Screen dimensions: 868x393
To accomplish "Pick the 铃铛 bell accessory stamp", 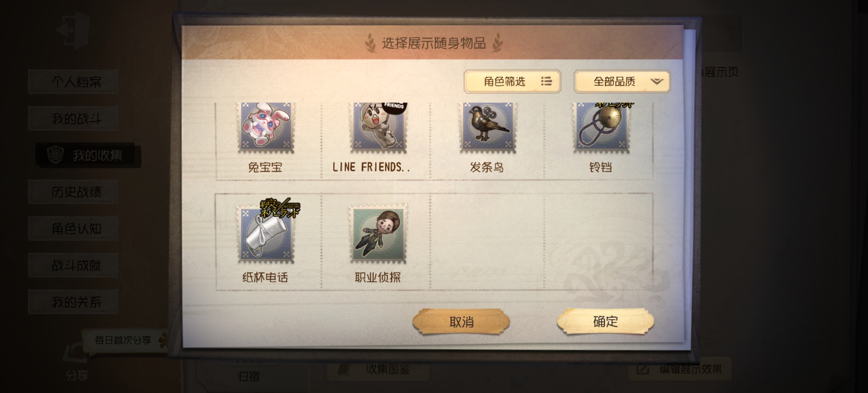I will 601,128.
